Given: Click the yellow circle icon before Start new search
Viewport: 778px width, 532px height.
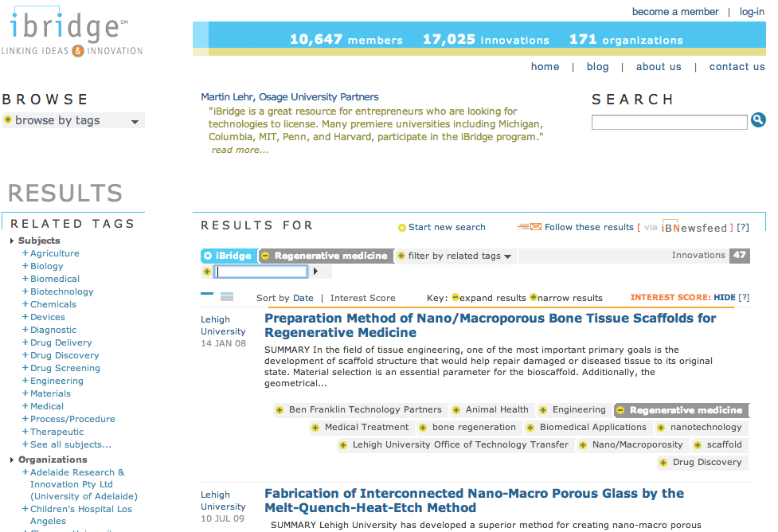Looking at the screenshot, I should (402, 228).
